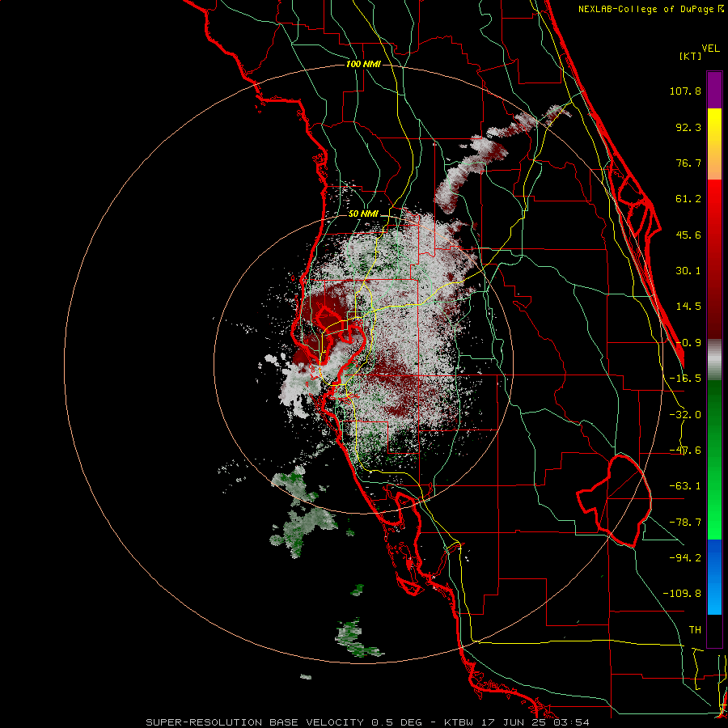Click the [KT] units label
The width and height of the screenshot is (728, 728).
[690, 56]
